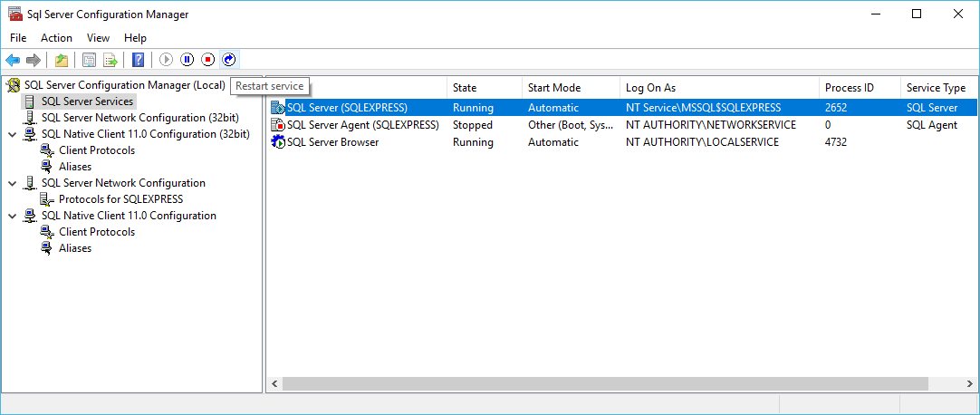Click the Export List toolbar icon

coord(110,60)
